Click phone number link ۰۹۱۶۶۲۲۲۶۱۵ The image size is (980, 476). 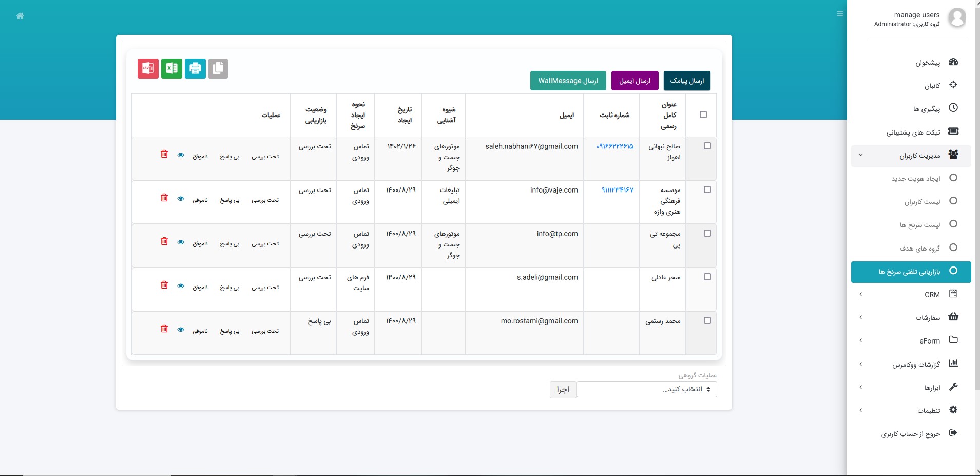(x=614, y=146)
